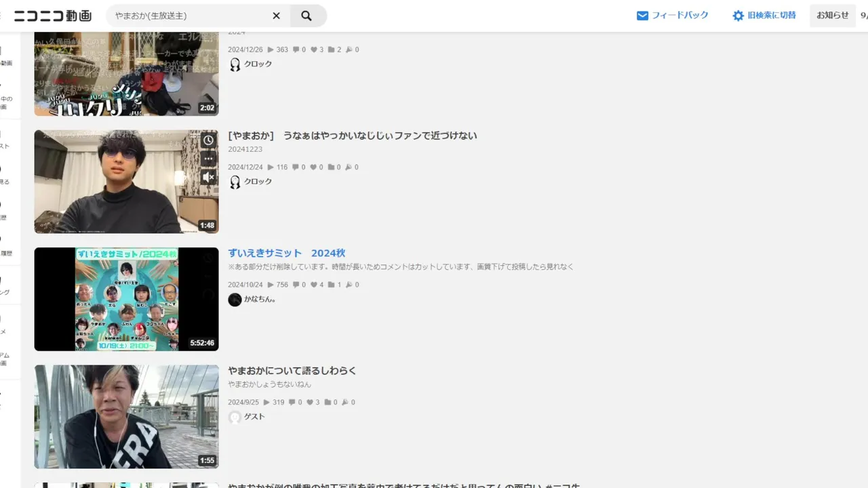Viewport: 868px width, 488px height.
Task: Click the ゲスト uploader avatar
Action: click(235, 418)
